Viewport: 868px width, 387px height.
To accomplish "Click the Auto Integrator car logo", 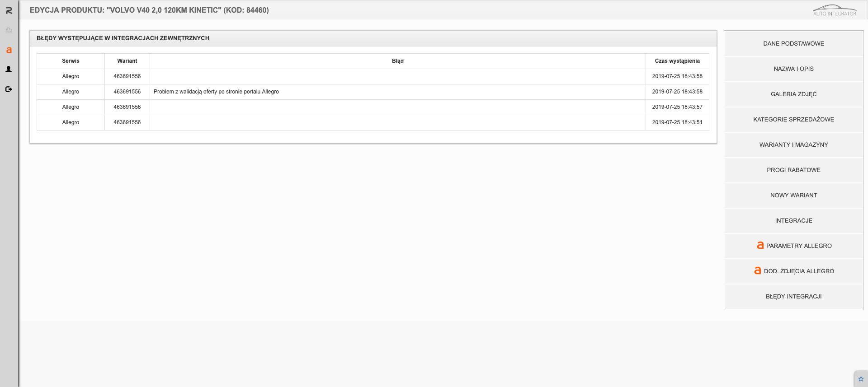I will click(835, 10).
